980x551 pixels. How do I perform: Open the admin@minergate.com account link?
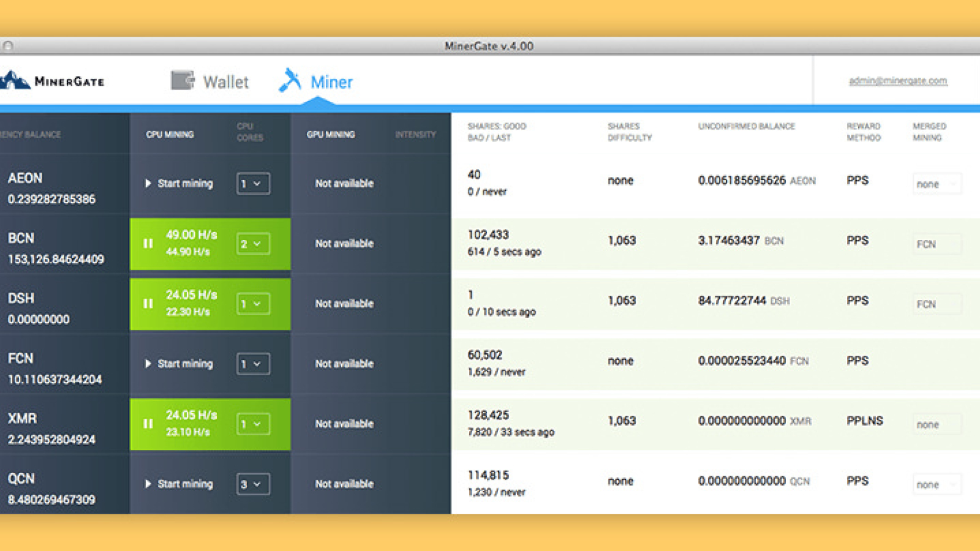(x=898, y=81)
